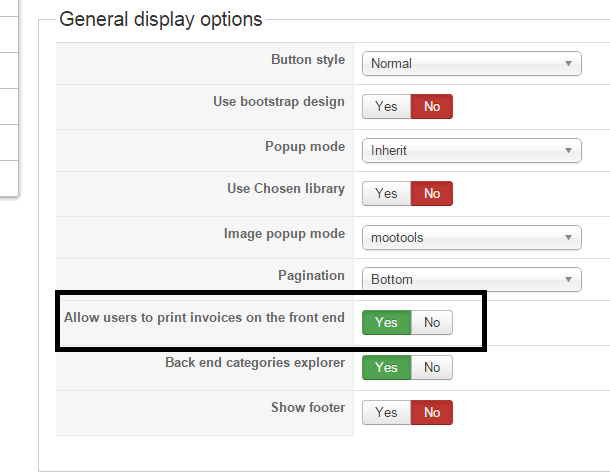Select No for Use bootstrap design
610x472 pixels.
(432, 106)
